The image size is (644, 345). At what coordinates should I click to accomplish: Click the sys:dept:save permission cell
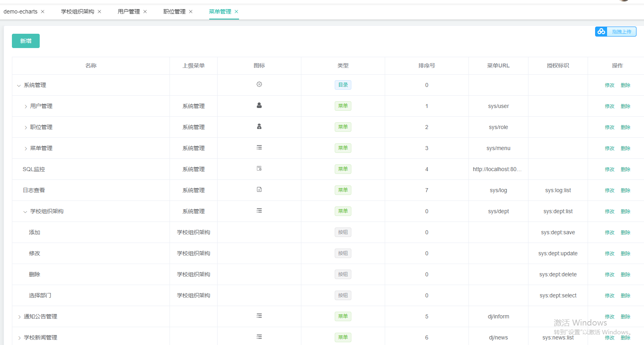coord(558,233)
